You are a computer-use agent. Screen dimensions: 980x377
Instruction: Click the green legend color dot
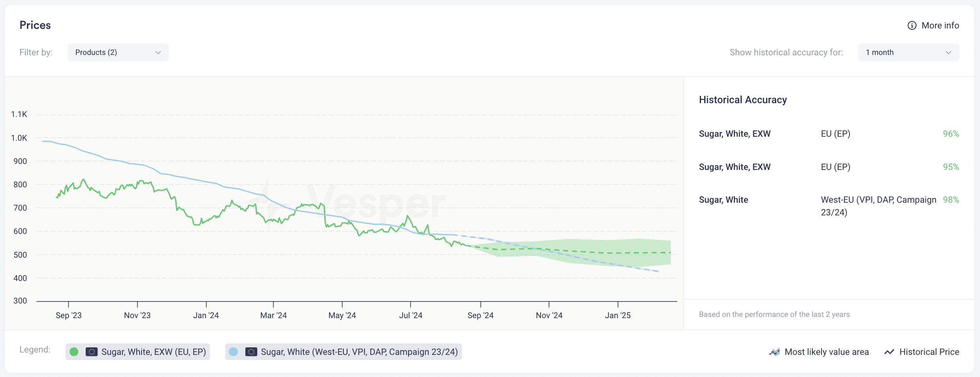pyautogui.click(x=74, y=352)
